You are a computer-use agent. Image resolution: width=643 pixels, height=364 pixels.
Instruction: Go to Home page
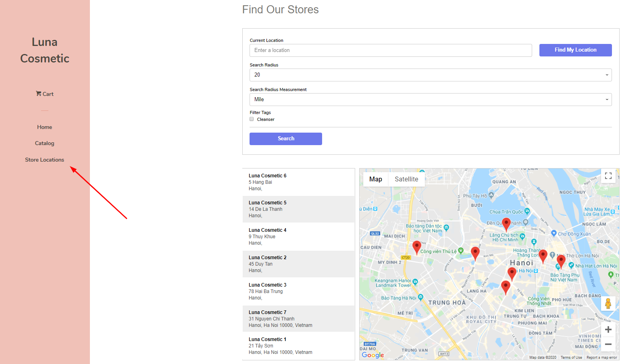click(x=45, y=127)
